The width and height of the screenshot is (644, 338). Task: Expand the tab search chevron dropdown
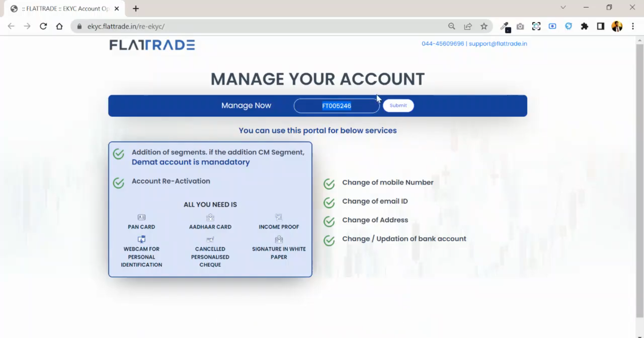pos(563,7)
